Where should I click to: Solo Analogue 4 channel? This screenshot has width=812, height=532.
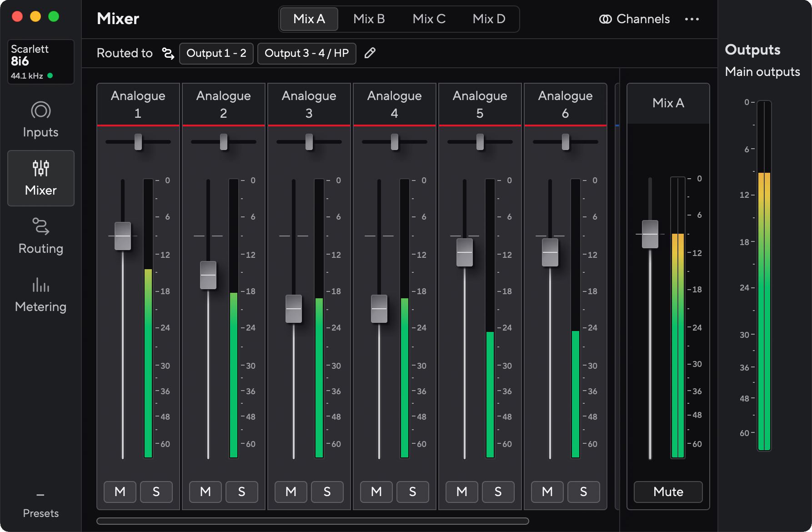click(x=413, y=492)
